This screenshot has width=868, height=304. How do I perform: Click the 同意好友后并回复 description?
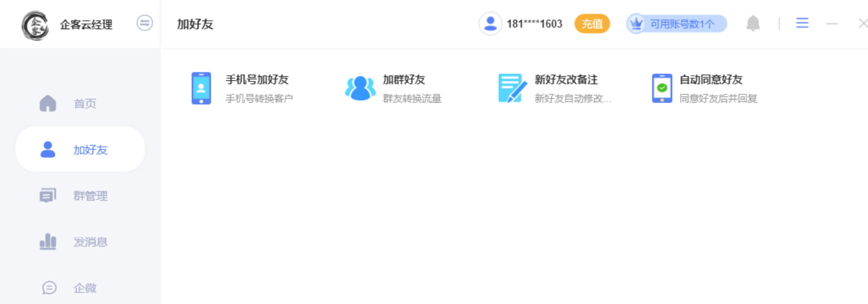pos(718,99)
